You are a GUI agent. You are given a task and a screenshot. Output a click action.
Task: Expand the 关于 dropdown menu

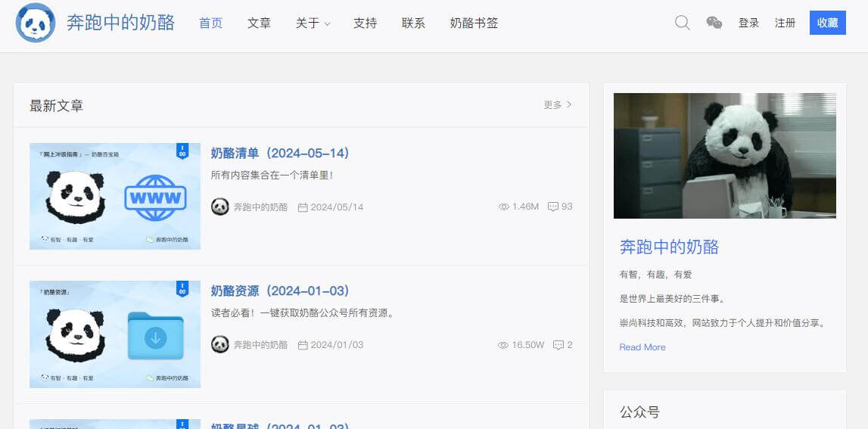click(x=313, y=23)
